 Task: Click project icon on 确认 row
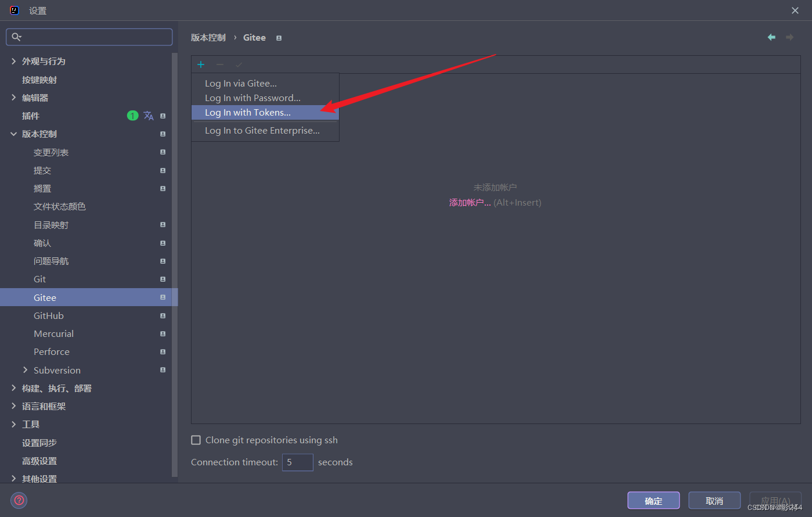click(x=163, y=243)
